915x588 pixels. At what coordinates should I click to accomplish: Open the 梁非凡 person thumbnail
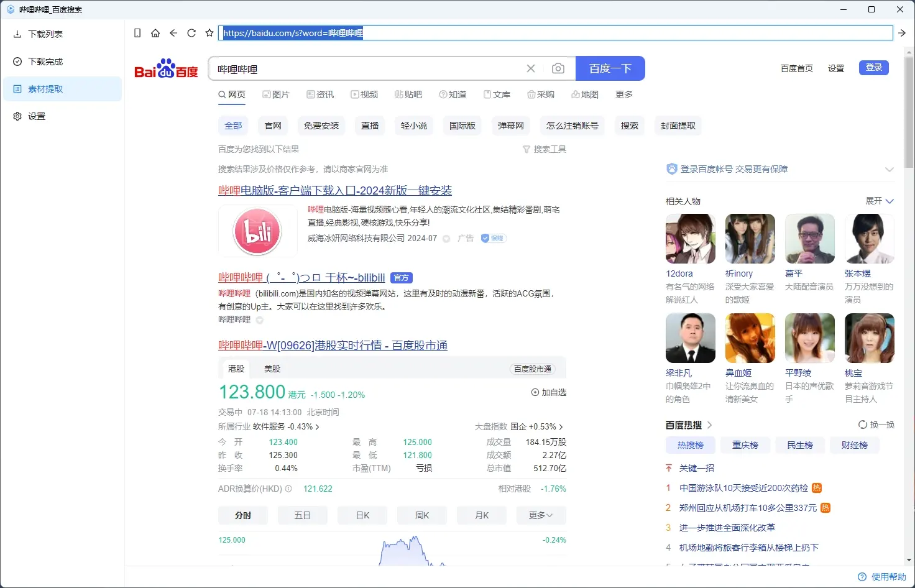click(x=691, y=338)
